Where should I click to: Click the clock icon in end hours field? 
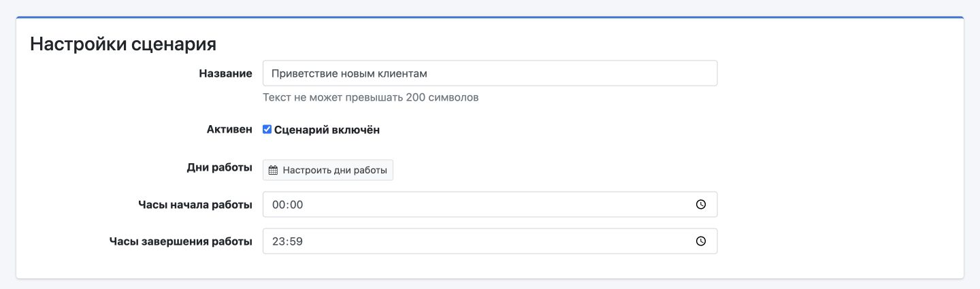click(701, 241)
